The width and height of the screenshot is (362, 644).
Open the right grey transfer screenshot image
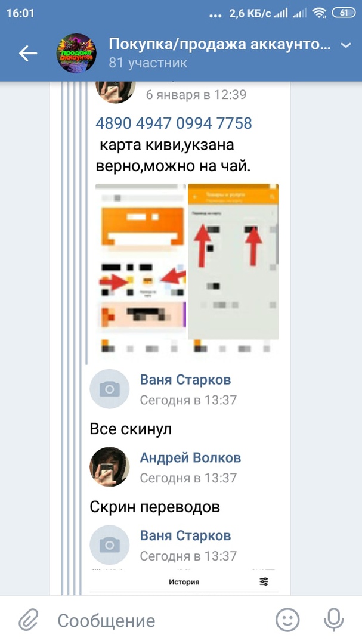[x=233, y=268]
